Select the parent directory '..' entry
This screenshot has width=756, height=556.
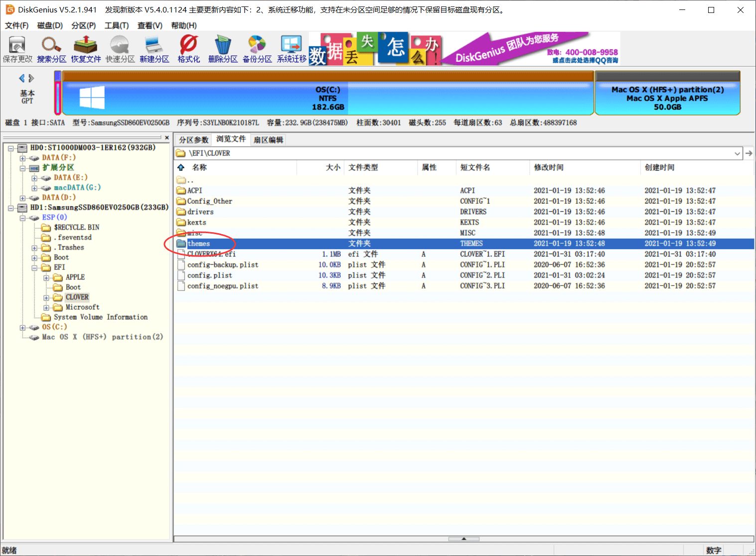pyautogui.click(x=185, y=180)
